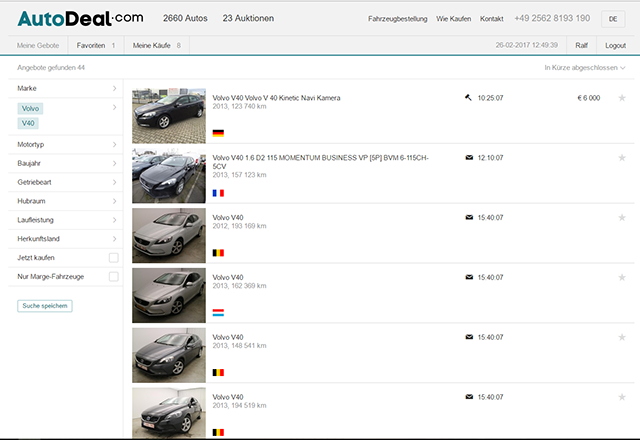Expand the Herkunftsland filter

click(x=65, y=238)
